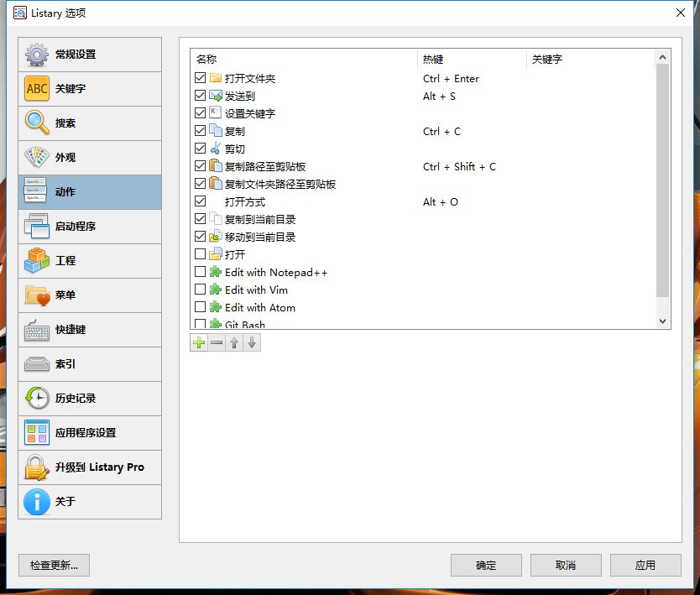700x595 pixels.
Task: Uncheck the 设置关键字 checkbox
Action: 200,113
